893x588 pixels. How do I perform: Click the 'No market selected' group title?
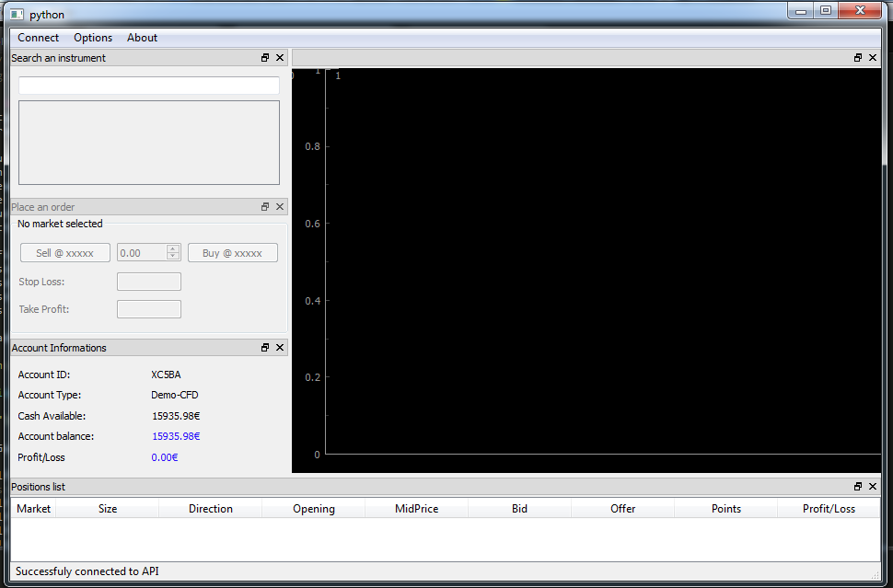coord(60,224)
